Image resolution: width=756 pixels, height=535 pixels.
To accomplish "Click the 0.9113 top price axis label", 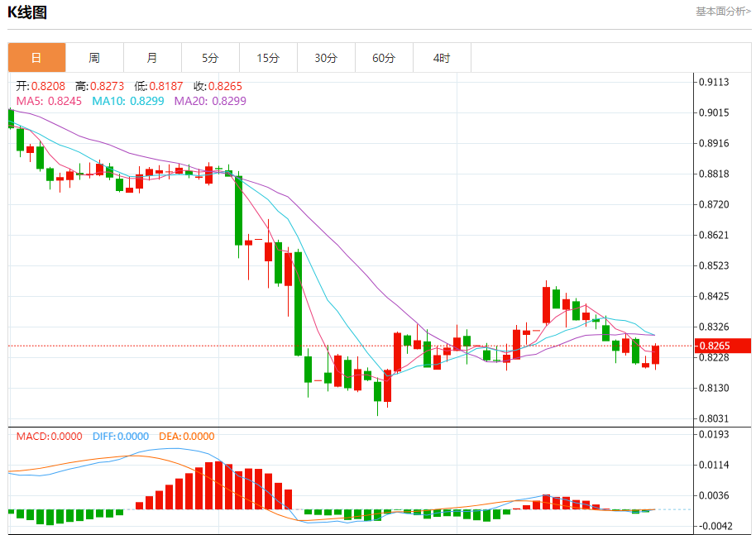I will point(714,82).
